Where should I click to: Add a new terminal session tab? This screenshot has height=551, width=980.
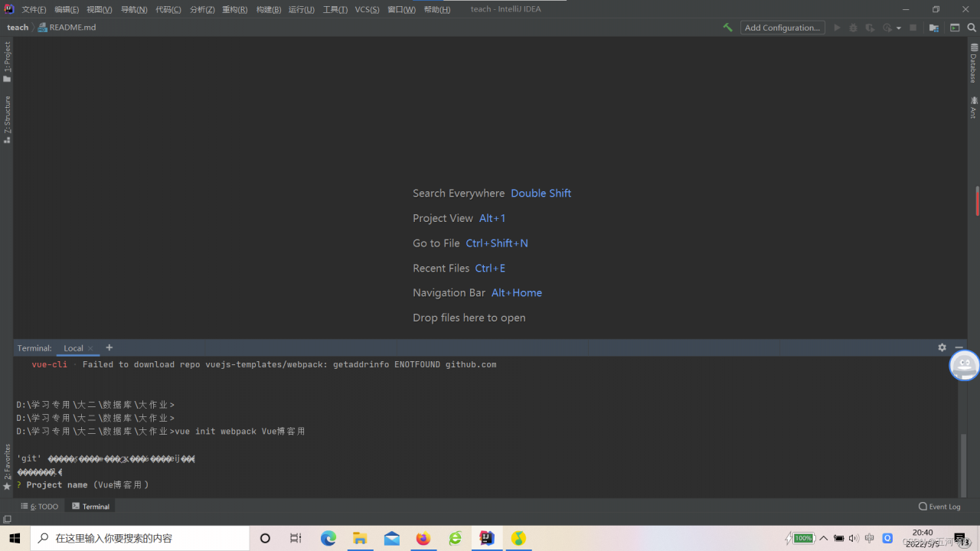point(109,347)
